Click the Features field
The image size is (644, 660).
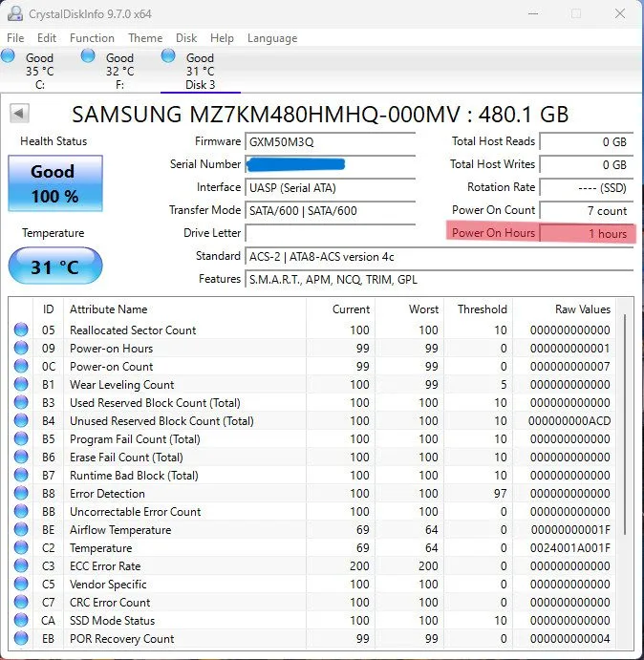coord(439,280)
